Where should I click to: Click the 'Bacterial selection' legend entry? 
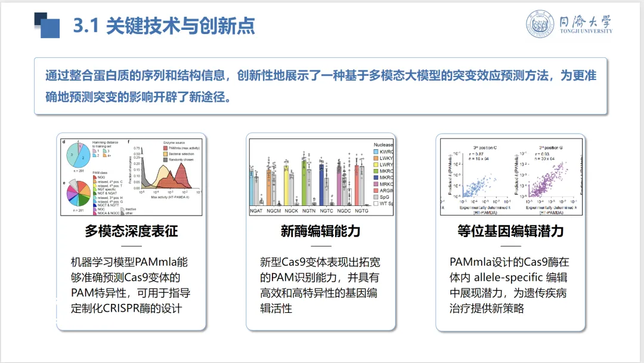tap(179, 154)
